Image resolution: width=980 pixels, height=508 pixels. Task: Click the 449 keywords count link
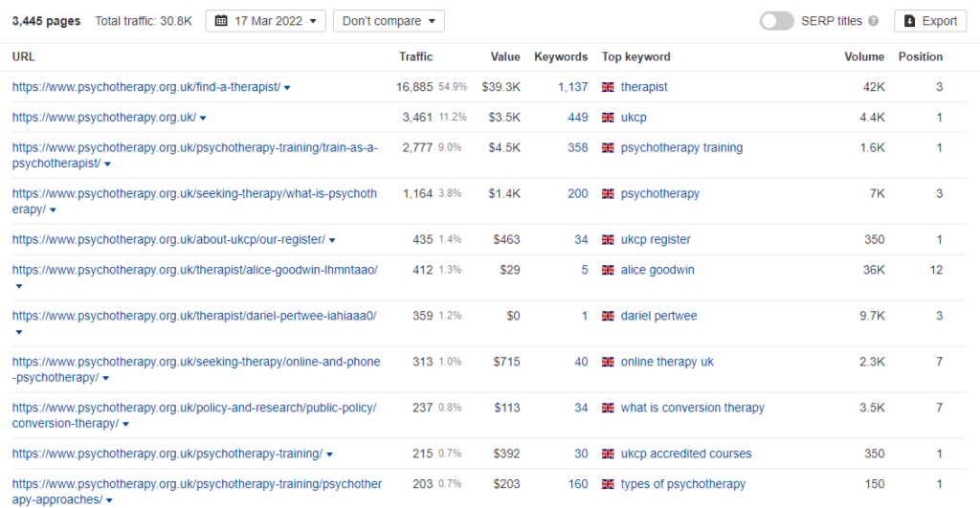[x=577, y=117]
